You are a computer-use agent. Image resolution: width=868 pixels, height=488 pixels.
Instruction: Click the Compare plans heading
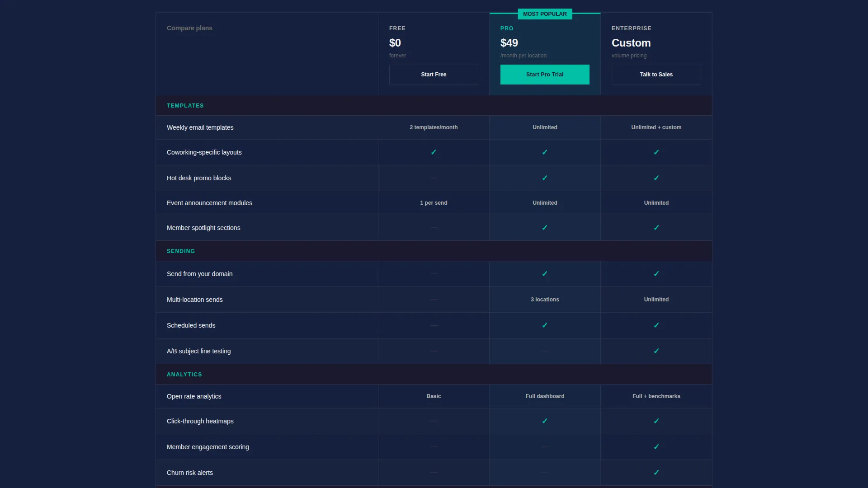click(x=189, y=28)
